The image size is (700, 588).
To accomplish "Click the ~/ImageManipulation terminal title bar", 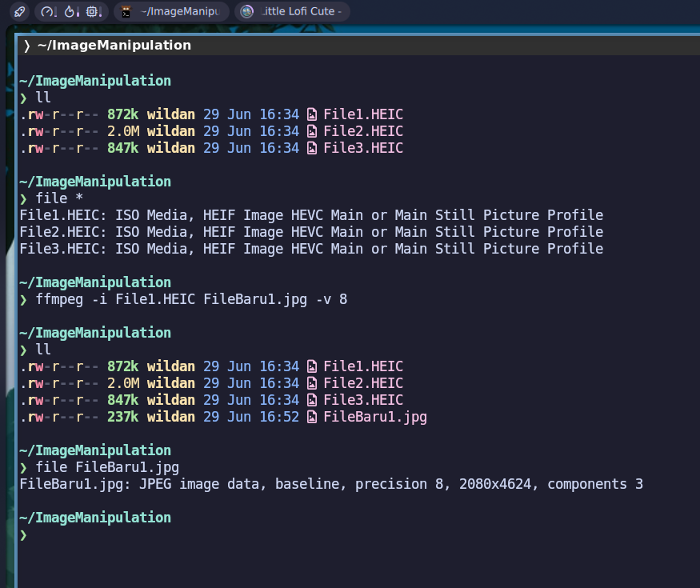I will pyautogui.click(x=358, y=45).
